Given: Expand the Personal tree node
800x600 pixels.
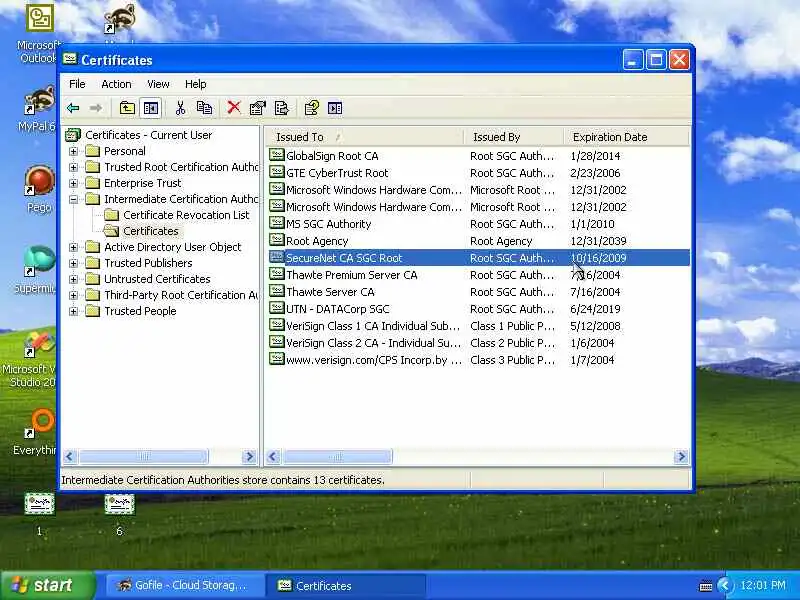Looking at the screenshot, I should tap(73, 151).
